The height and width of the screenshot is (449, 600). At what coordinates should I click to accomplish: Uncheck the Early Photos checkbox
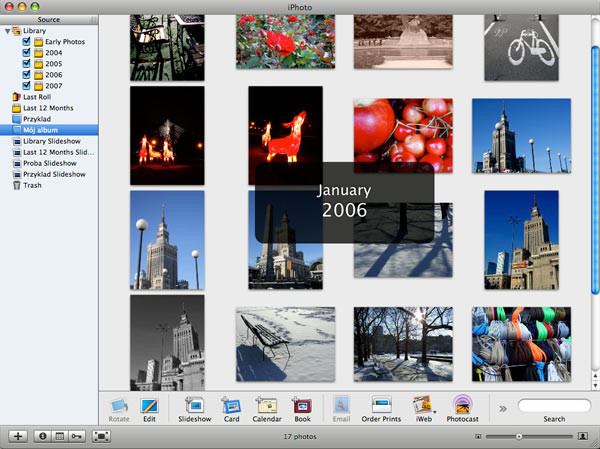[x=26, y=41]
